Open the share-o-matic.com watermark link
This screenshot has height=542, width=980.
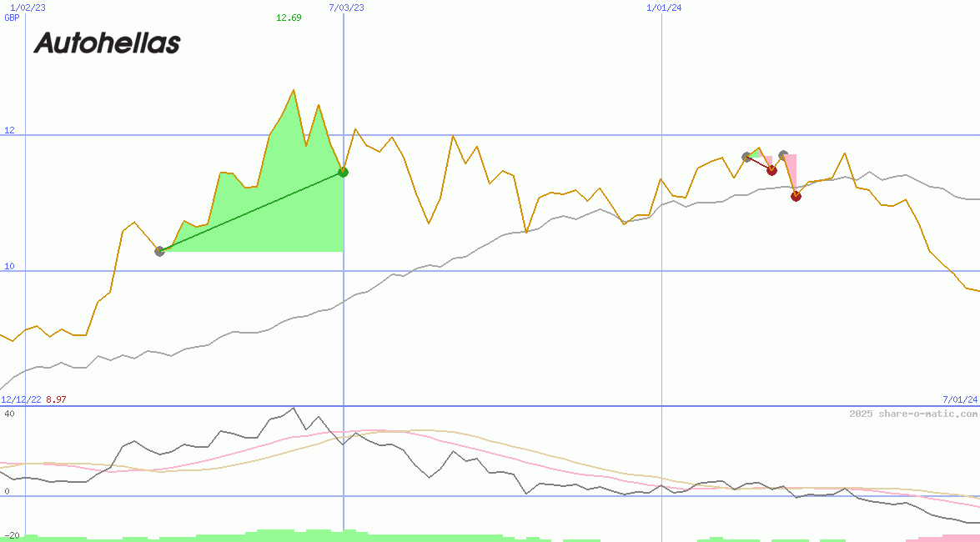[912, 414]
